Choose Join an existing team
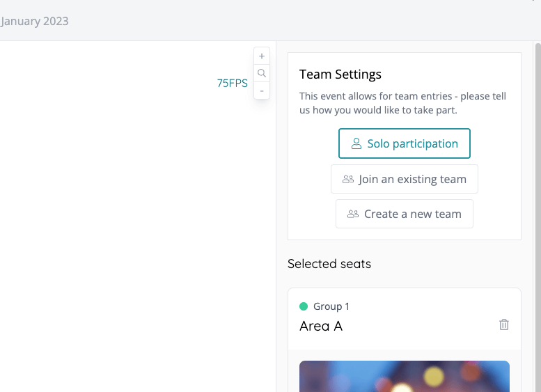This screenshot has height=392, width=541. (405, 179)
